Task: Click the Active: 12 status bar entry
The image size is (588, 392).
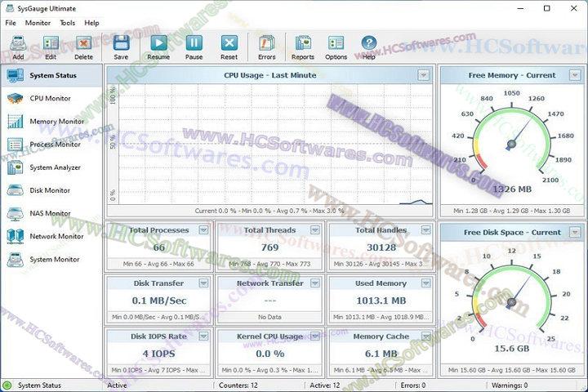Action: coord(325,385)
